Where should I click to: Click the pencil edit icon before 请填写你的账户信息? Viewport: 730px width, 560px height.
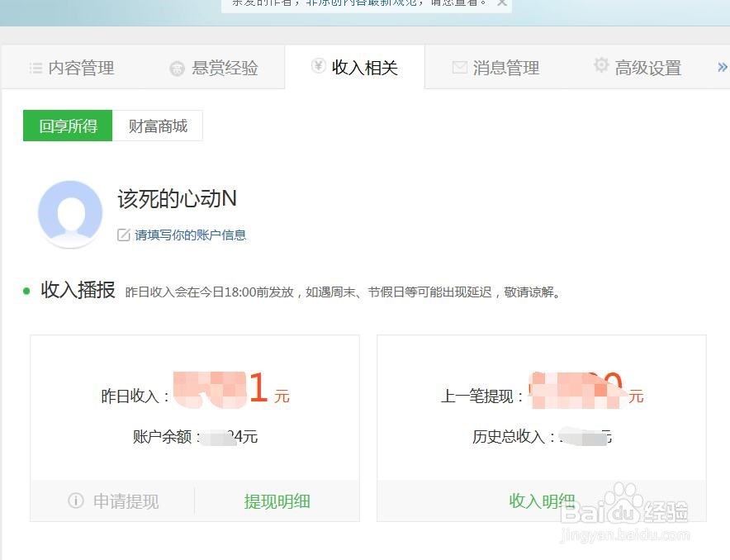126,235
